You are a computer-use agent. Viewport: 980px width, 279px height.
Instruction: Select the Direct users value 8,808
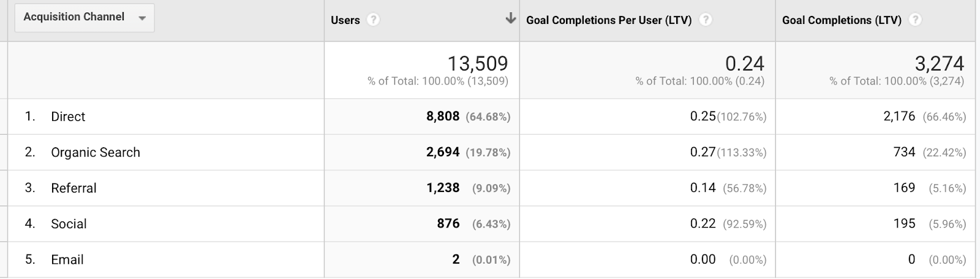(442, 117)
